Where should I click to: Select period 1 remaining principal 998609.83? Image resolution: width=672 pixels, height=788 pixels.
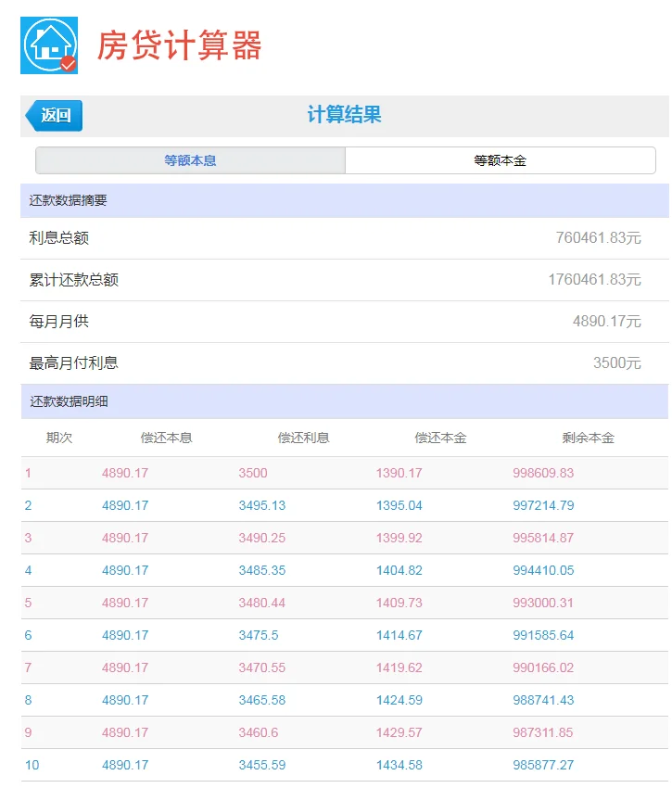[x=543, y=473]
